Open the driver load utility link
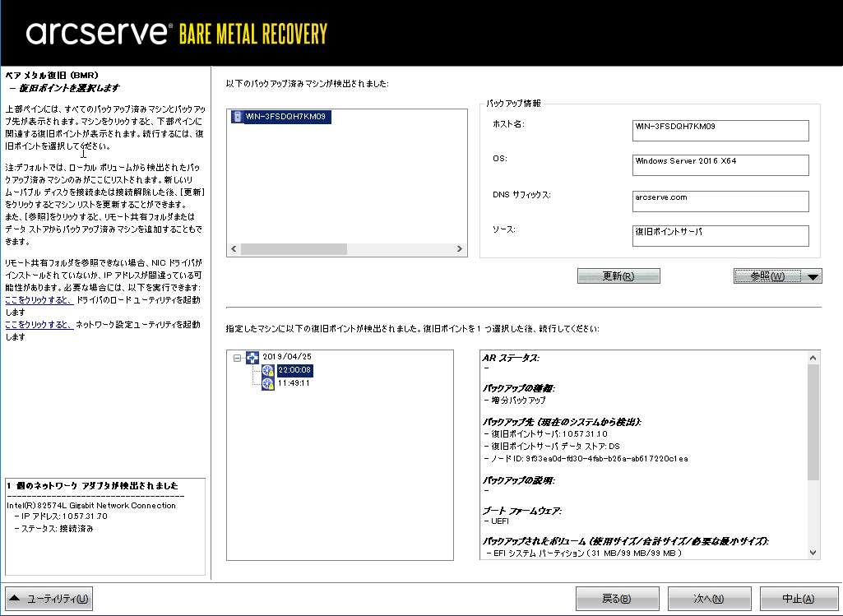The height and width of the screenshot is (616, 843). coord(39,300)
